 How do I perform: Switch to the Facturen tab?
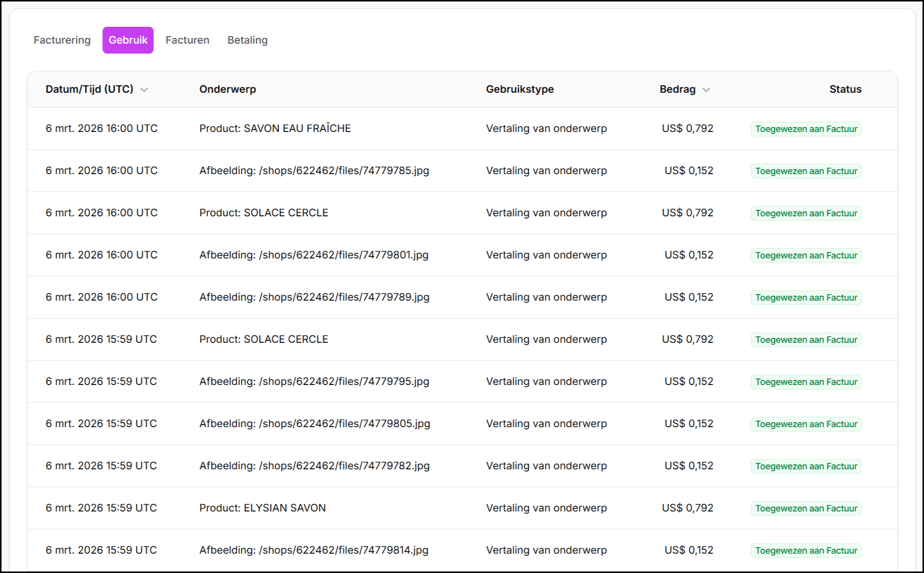click(x=187, y=40)
